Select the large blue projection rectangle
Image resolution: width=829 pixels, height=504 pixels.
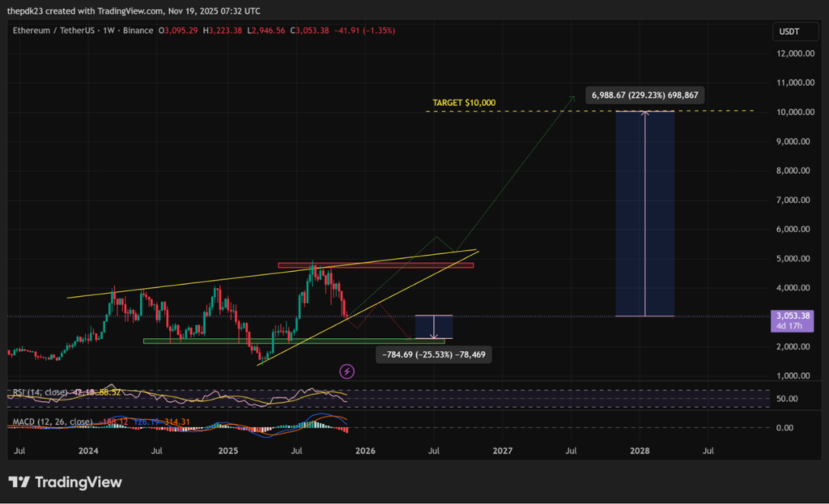click(x=644, y=214)
